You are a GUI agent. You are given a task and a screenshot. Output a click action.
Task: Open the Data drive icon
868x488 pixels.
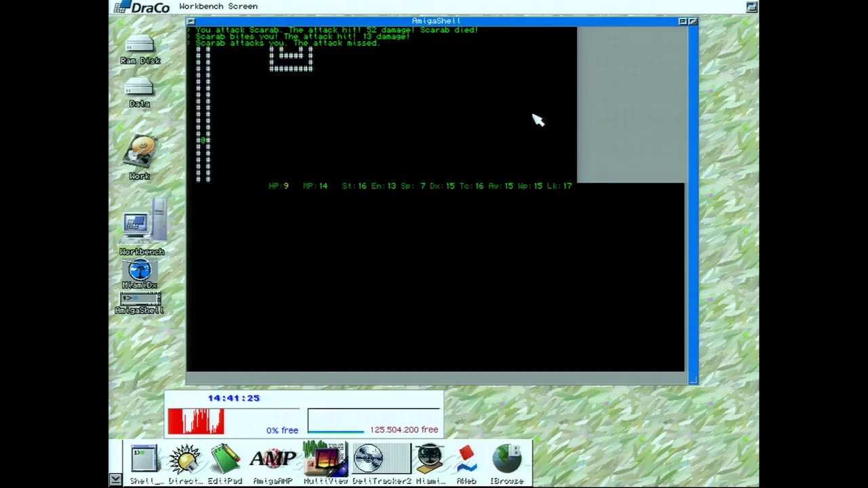tap(139, 91)
